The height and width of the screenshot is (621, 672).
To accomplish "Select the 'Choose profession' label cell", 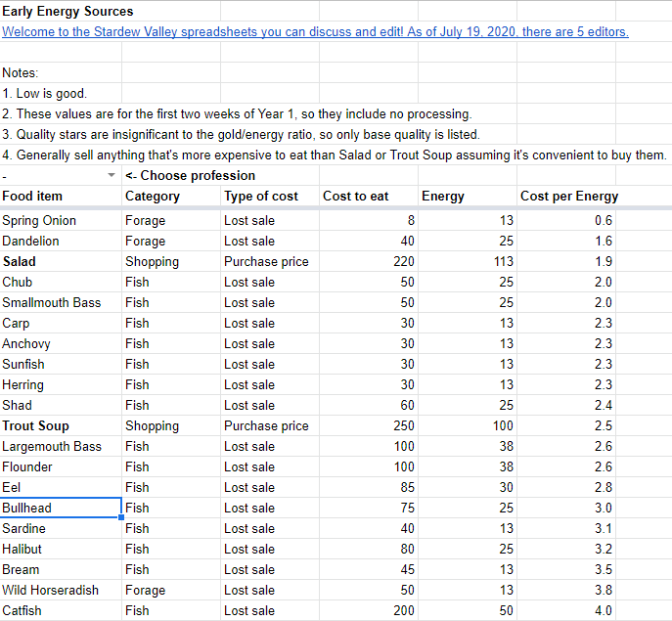I will point(191,176).
